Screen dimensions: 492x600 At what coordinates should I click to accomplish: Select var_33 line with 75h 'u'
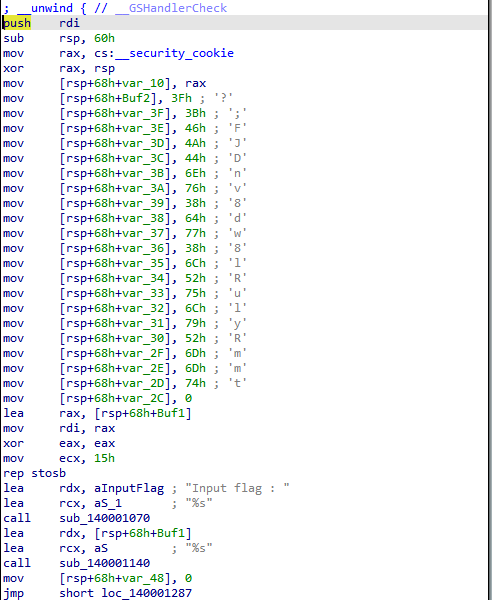point(125,293)
